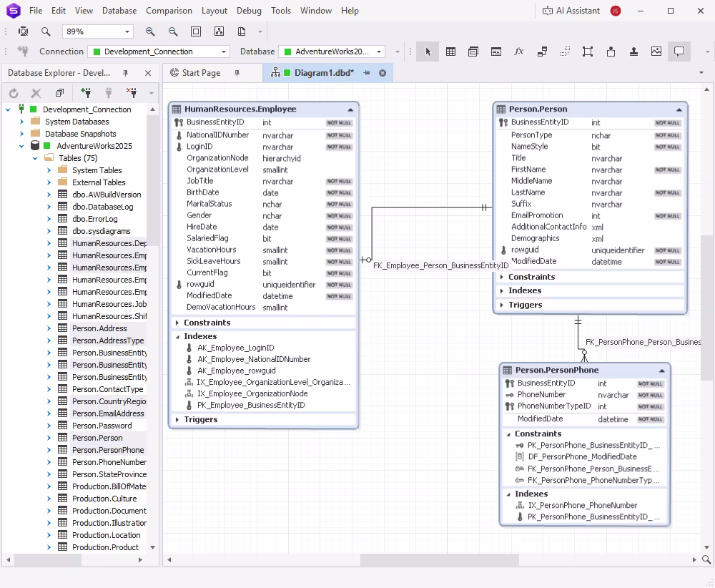Viewport: 715px width, 588px height.
Task: Open the Connection dropdown Development_Connection
Action: click(x=223, y=52)
